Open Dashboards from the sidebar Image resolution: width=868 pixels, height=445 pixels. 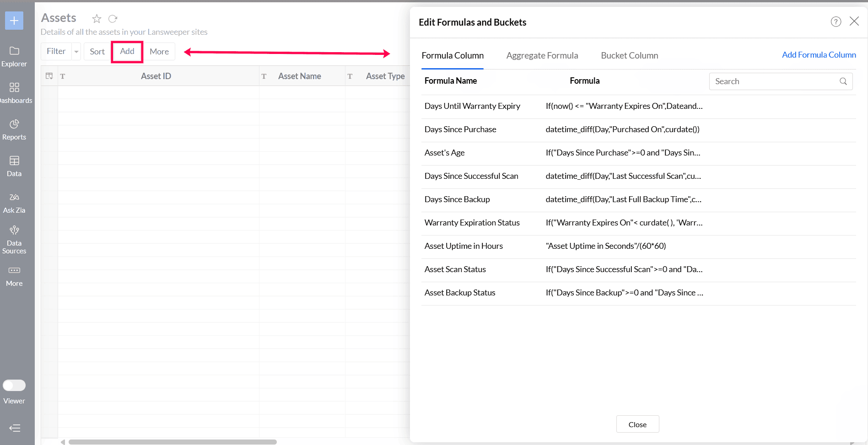[x=14, y=87]
